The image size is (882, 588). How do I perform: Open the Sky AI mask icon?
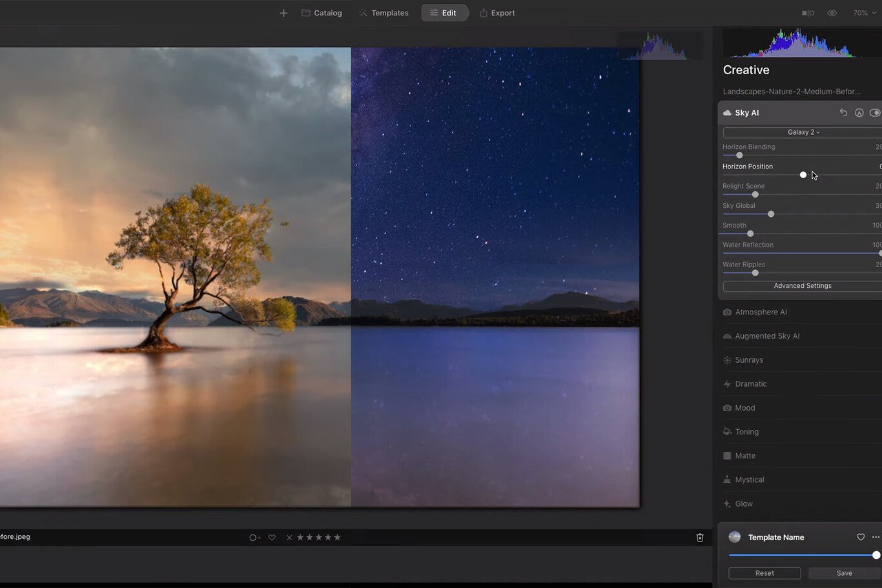pyautogui.click(x=859, y=113)
